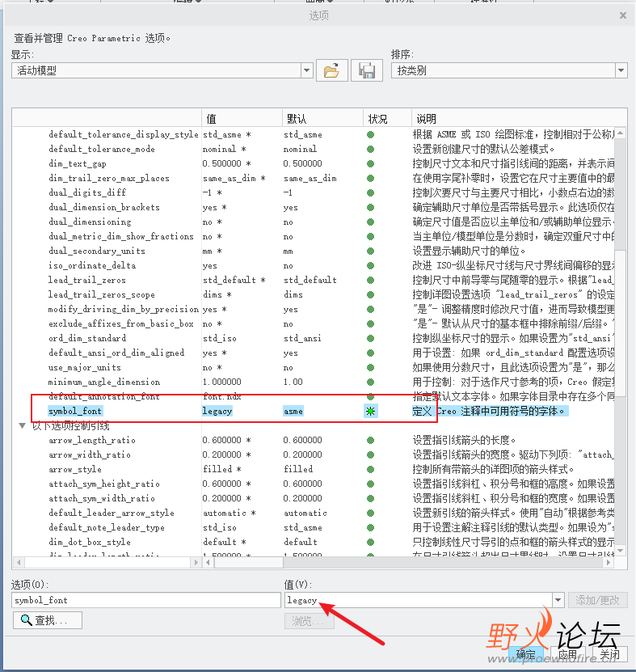Select the modify_driving_dim_by_precision option
The width and height of the screenshot is (636, 672).
(x=124, y=310)
